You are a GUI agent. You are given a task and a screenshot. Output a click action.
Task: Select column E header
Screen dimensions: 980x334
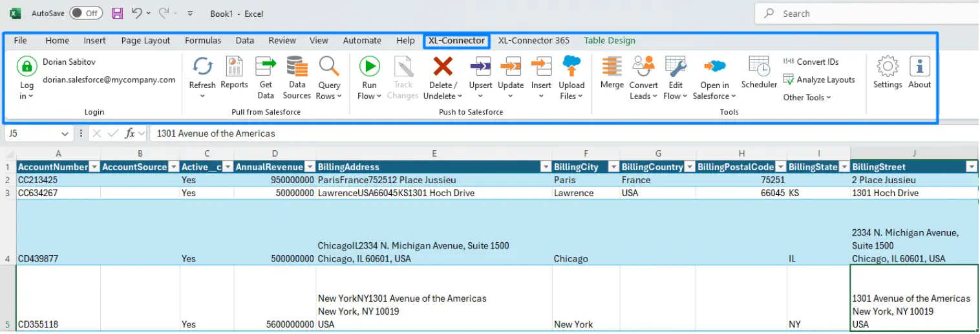click(x=434, y=153)
